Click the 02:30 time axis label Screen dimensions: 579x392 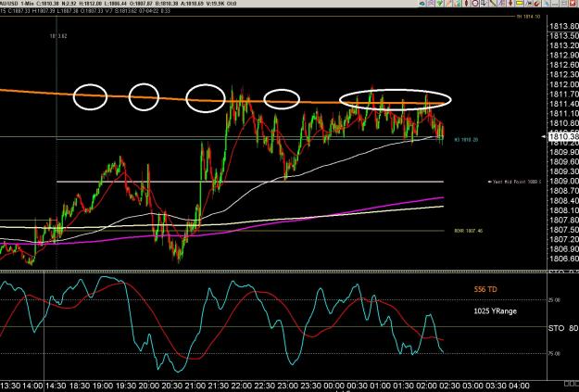coord(449,386)
